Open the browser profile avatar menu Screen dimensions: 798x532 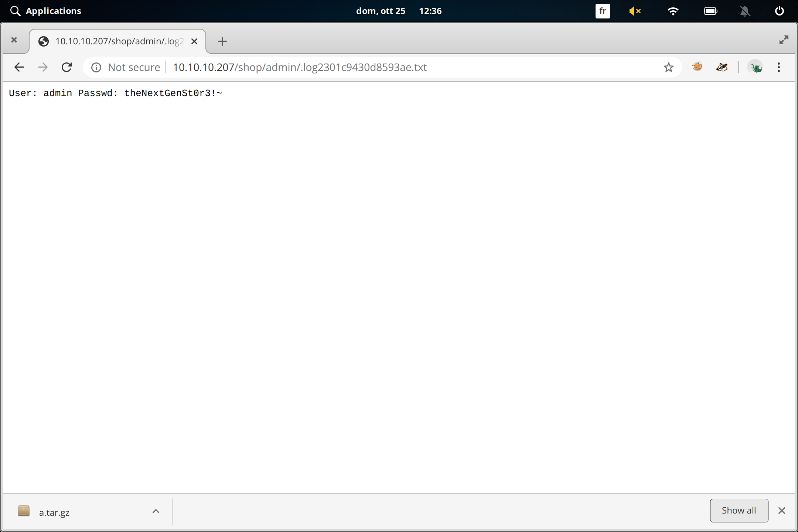[756, 67]
